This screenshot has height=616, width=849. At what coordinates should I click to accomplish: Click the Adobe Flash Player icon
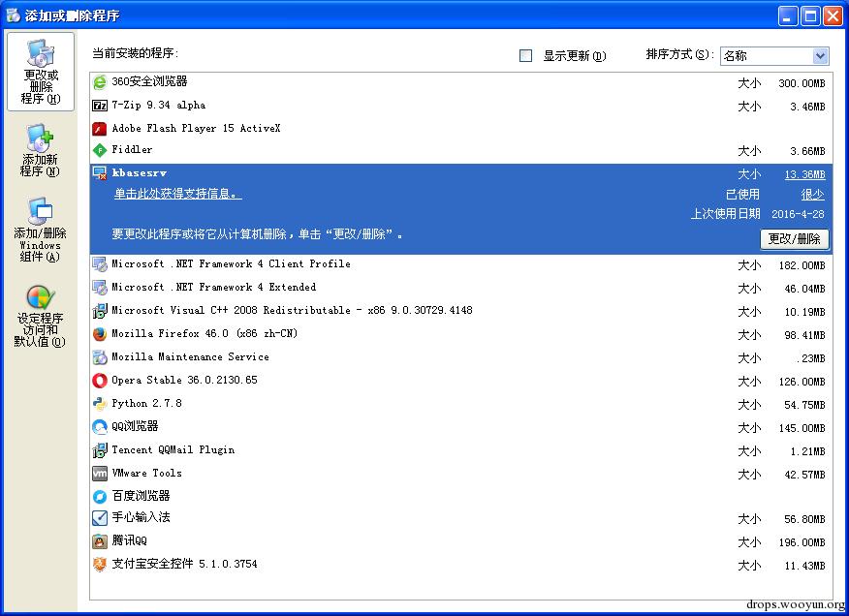(100, 129)
